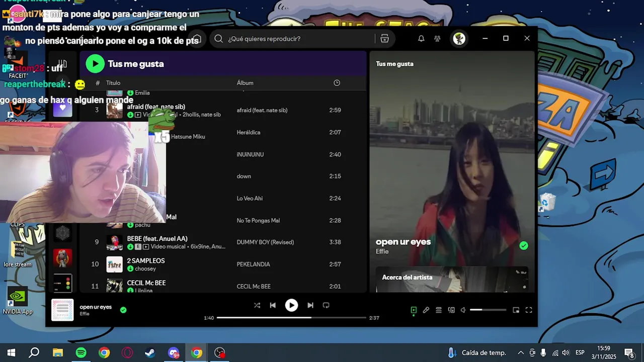This screenshot has height=362, width=644.
Task: Open File Explorer from the taskbar
Action: coord(58,352)
